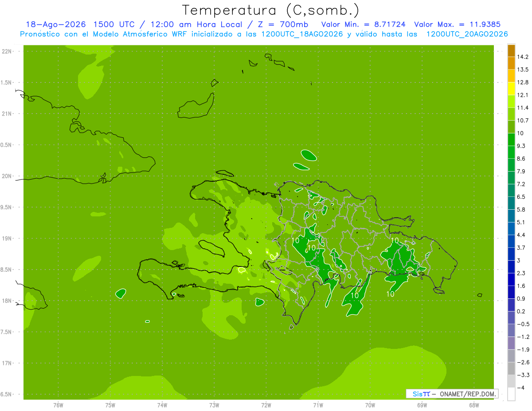Click the valid-until time "1200UTC_20AGO2026"
This screenshot has width=532, height=411.
pyautogui.click(x=467, y=34)
